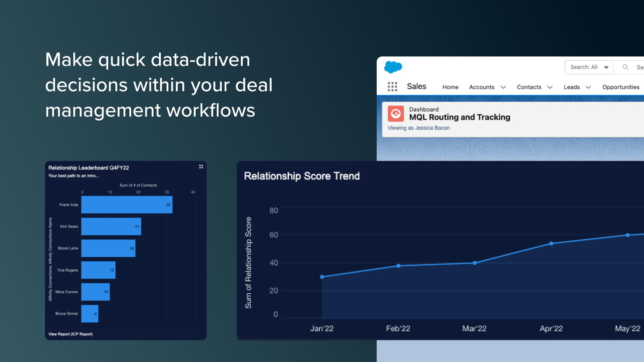Screen dimensions: 644x362
Task: Go to the Home tab
Action: pos(450,87)
